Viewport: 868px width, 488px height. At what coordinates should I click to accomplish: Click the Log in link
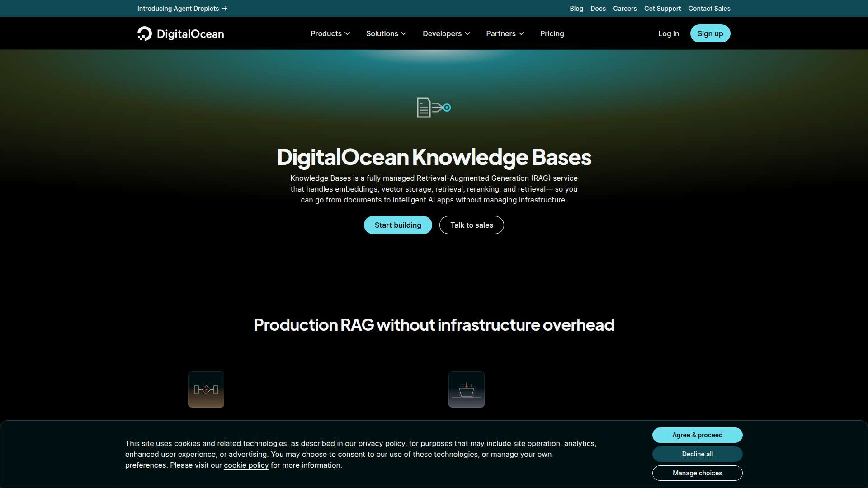[x=669, y=33]
